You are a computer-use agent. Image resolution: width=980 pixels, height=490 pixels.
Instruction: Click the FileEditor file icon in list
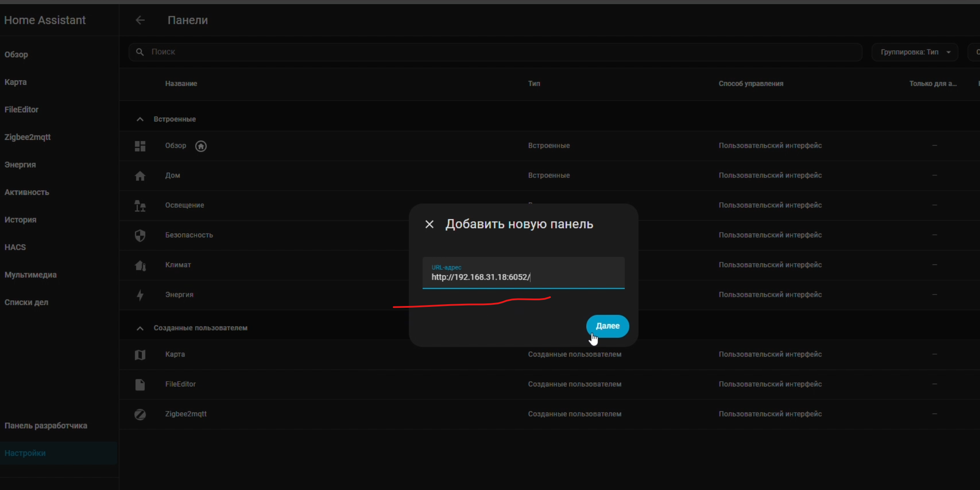pos(140,385)
